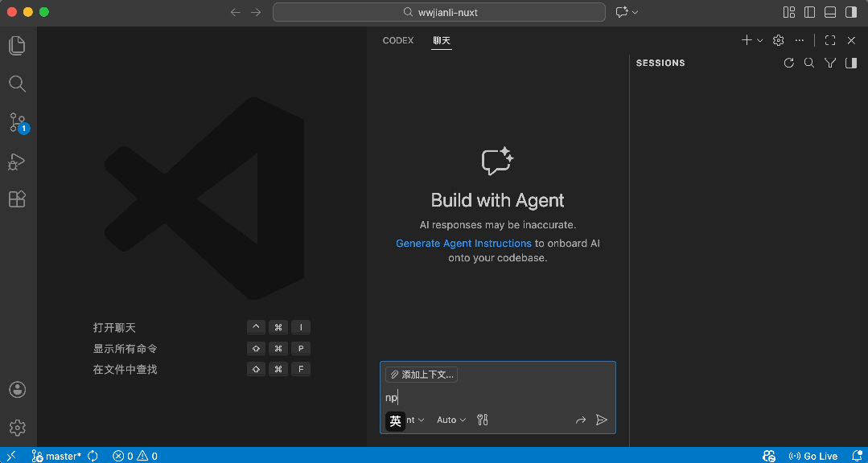This screenshot has height=463, width=868.
Task: Open the Explorer files view
Action: [18, 46]
